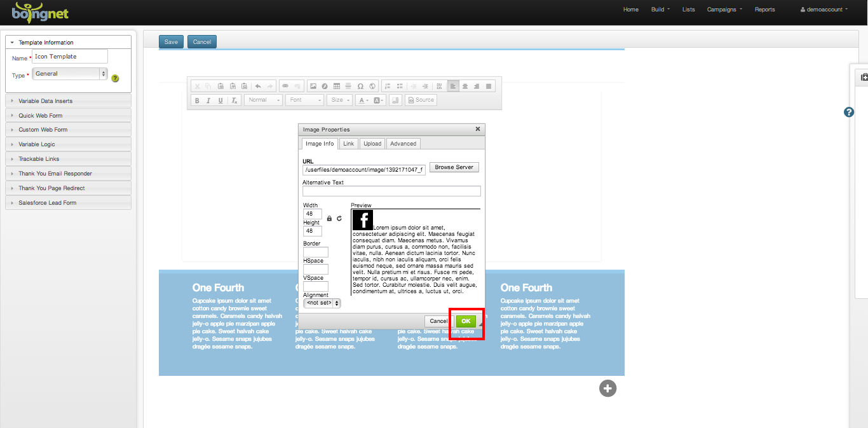Open the Type dropdown showing General
The height and width of the screenshot is (428, 868).
(x=70, y=74)
